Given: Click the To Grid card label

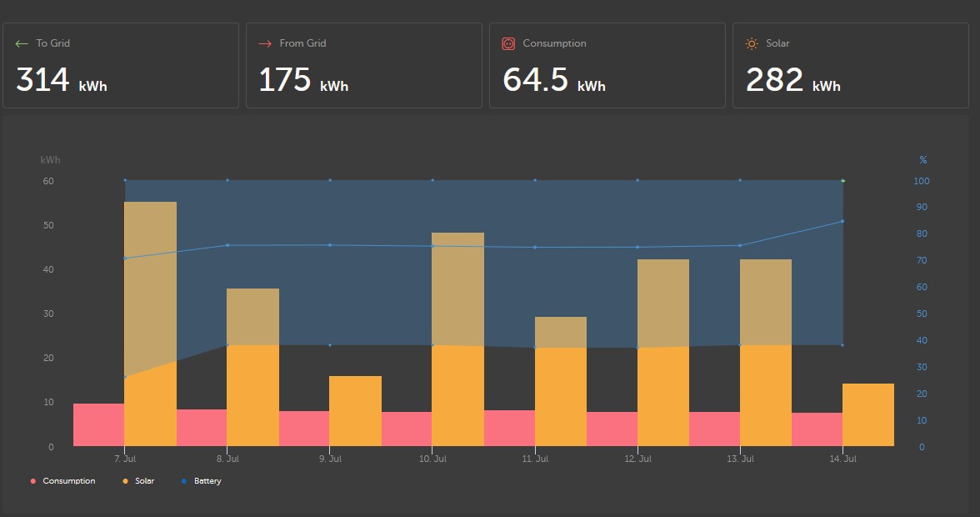Looking at the screenshot, I should click(53, 43).
